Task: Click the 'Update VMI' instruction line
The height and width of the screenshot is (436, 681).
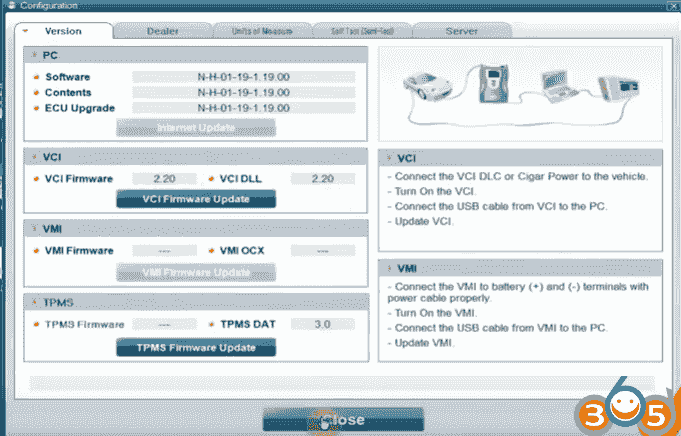Action: (x=420, y=343)
